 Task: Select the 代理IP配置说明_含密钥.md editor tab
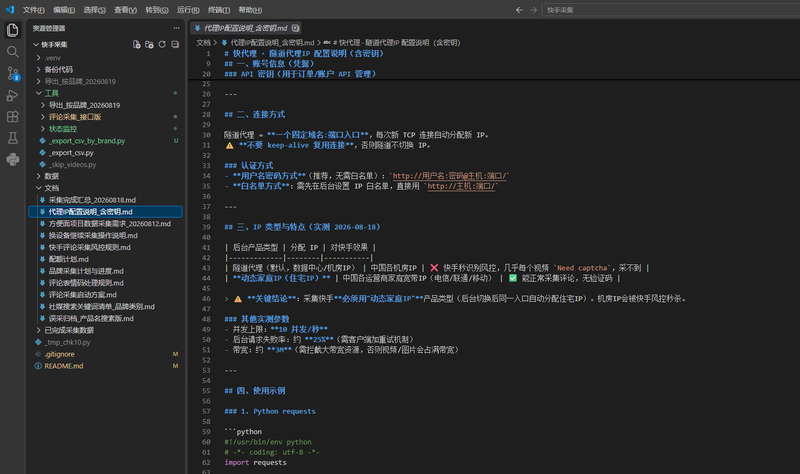[245, 28]
